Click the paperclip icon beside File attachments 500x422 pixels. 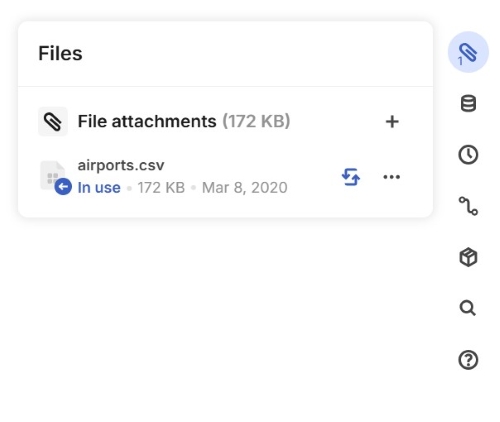tap(53, 121)
